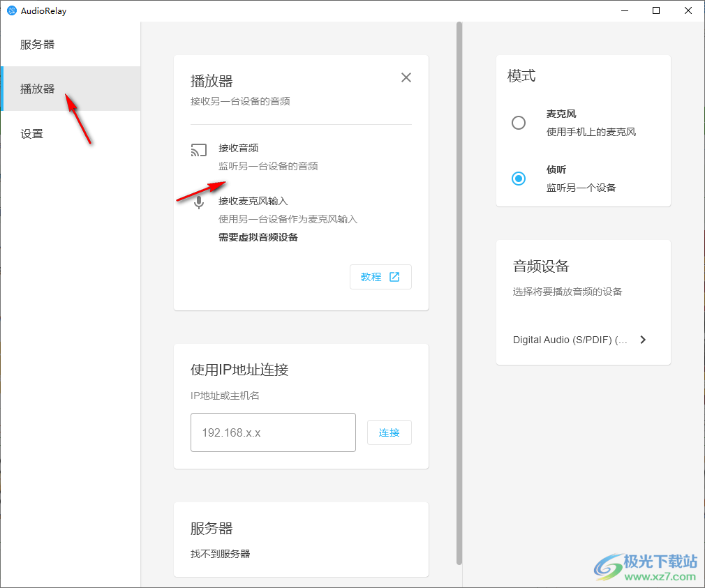Switch to the 播放器 sidebar tab
Image resolution: width=705 pixels, height=588 pixels.
pos(38,89)
